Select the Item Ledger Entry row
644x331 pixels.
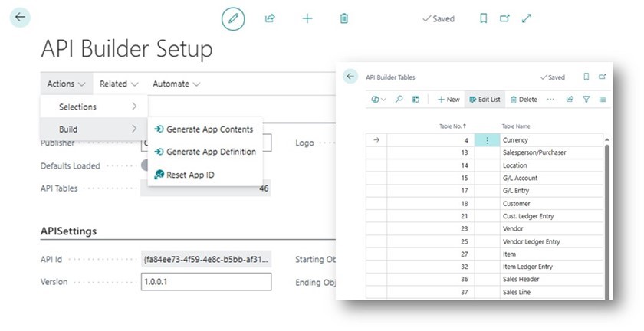click(x=485, y=267)
